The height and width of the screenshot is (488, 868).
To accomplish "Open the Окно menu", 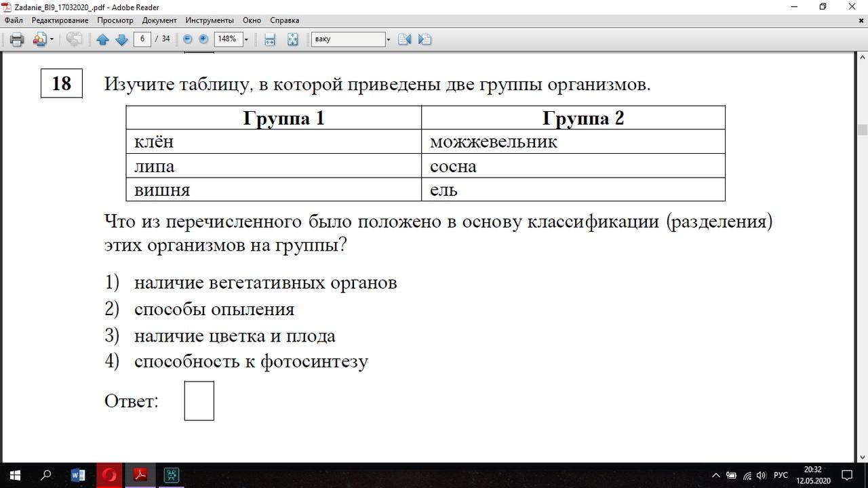I will tap(252, 20).
